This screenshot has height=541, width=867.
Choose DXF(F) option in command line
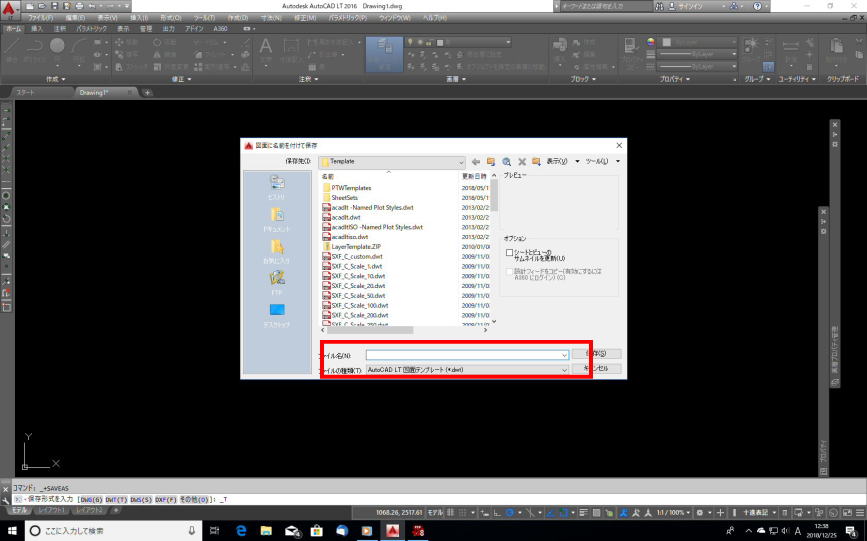point(166,500)
